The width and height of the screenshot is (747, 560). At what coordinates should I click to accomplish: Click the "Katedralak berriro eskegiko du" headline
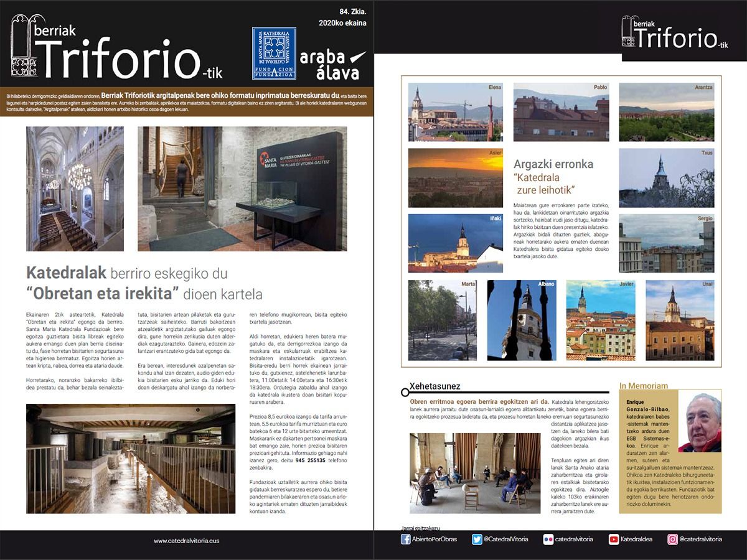click(x=127, y=273)
